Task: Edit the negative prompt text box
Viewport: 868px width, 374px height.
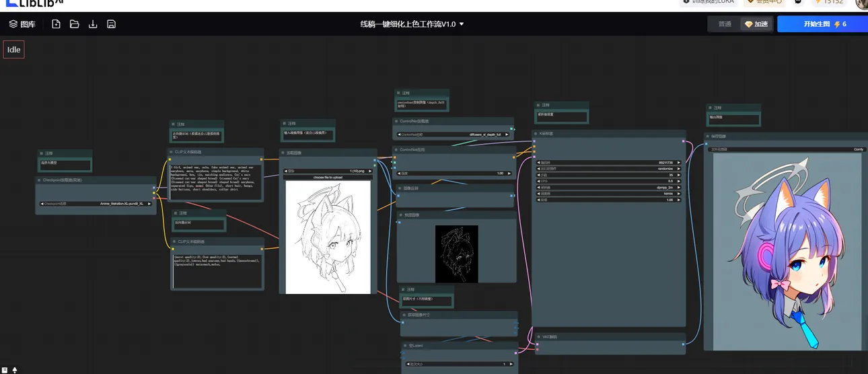Action: click(x=217, y=270)
